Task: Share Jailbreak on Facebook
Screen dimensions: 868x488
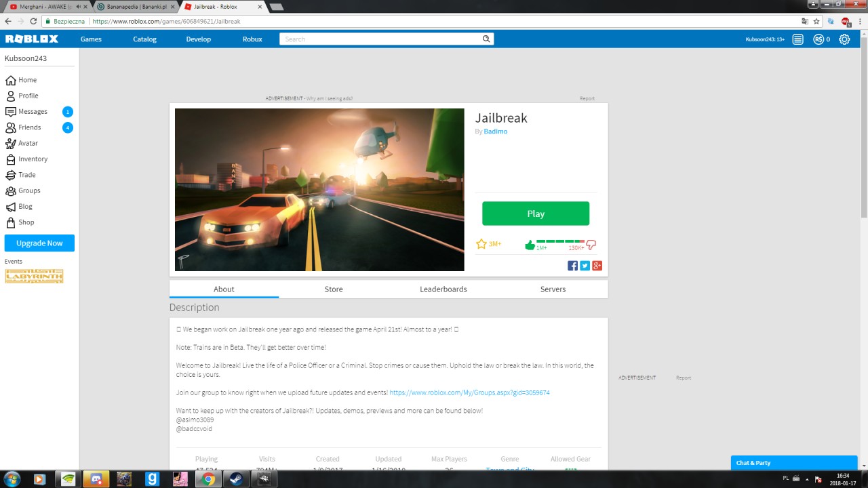Action: pos(572,266)
